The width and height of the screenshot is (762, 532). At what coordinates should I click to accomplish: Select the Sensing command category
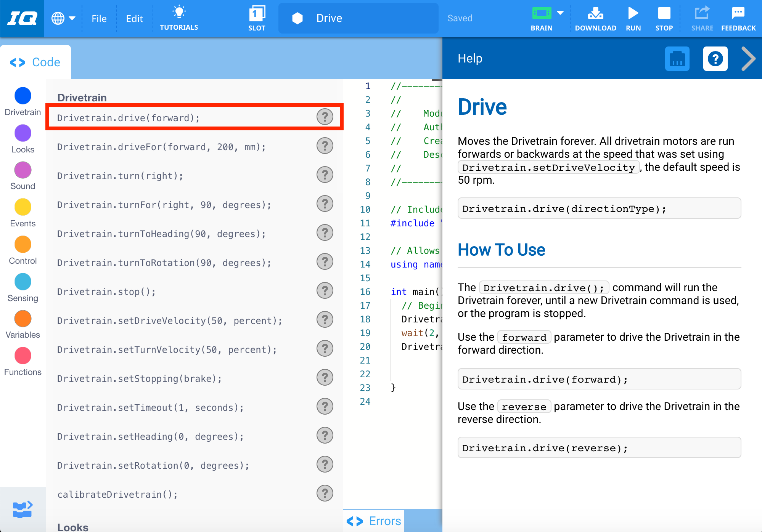pyautogui.click(x=23, y=282)
